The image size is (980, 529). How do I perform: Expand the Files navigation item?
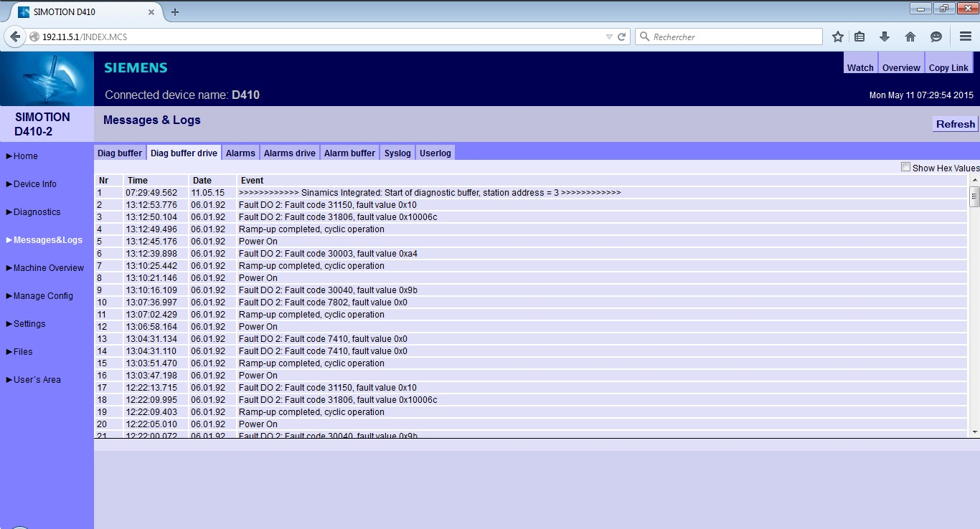click(x=19, y=352)
